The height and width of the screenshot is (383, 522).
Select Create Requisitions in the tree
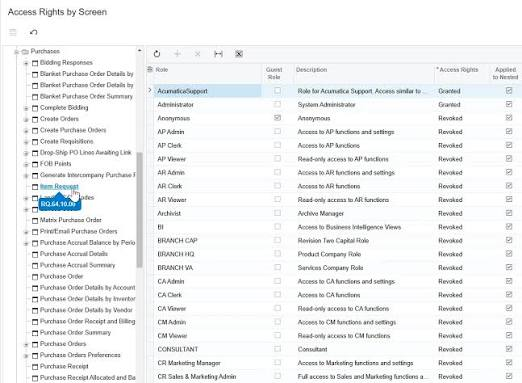[x=67, y=141]
